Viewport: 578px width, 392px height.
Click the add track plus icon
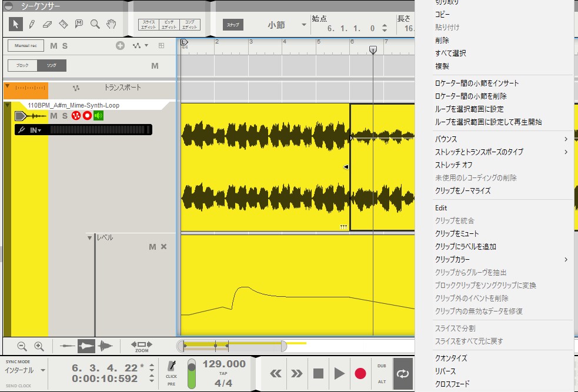(120, 46)
